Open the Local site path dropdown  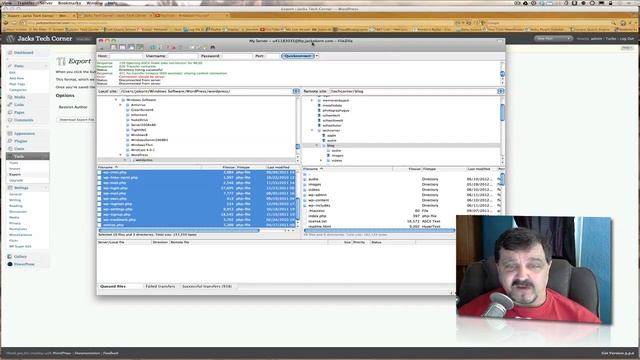click(x=296, y=91)
